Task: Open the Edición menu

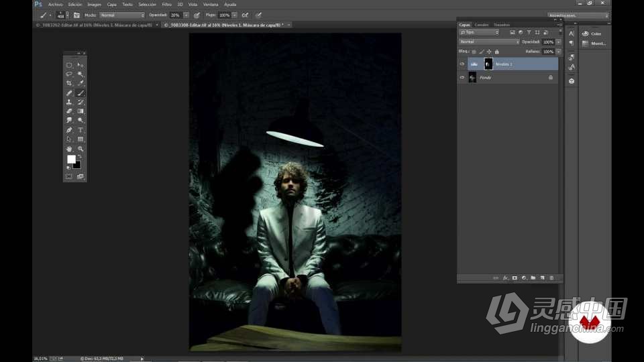Action: (75, 5)
